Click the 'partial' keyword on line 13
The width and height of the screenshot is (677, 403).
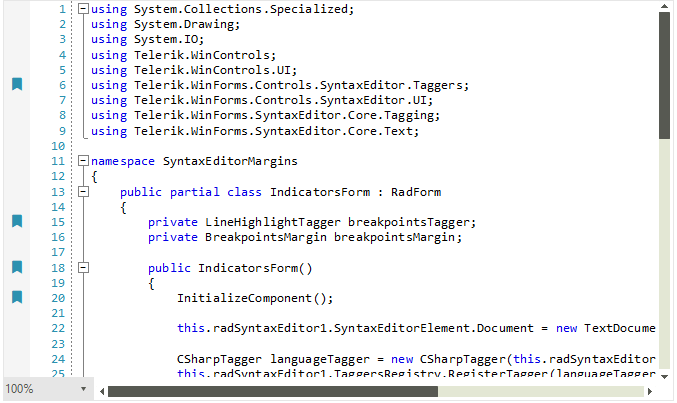tap(194, 192)
